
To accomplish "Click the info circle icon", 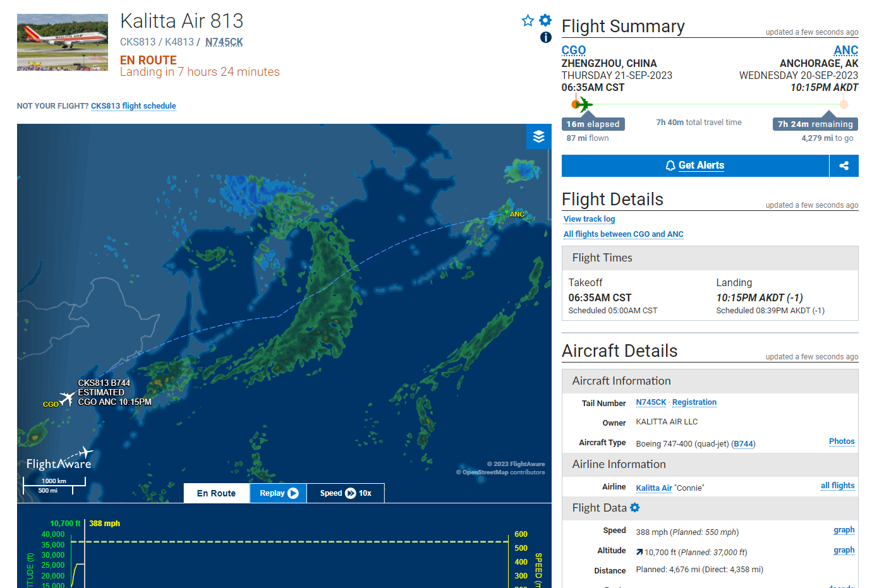I will coord(546,37).
